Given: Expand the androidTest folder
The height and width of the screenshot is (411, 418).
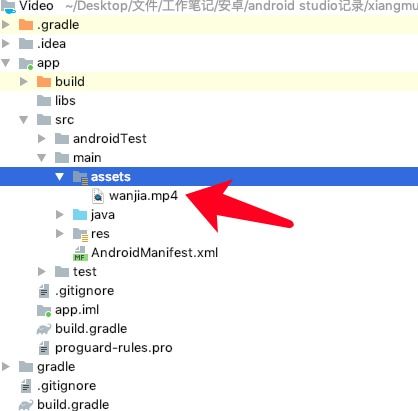Looking at the screenshot, I should pos(42,139).
